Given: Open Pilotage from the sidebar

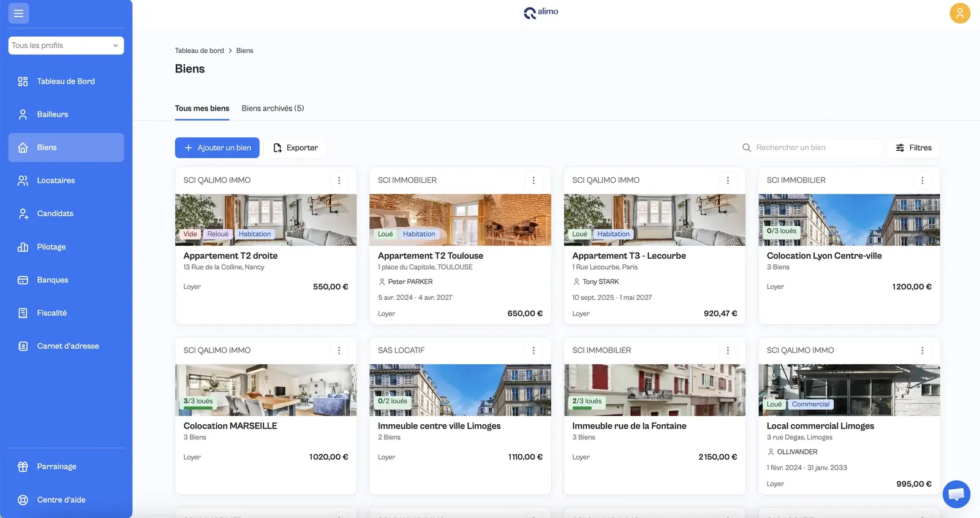Looking at the screenshot, I should pyautogui.click(x=66, y=247).
